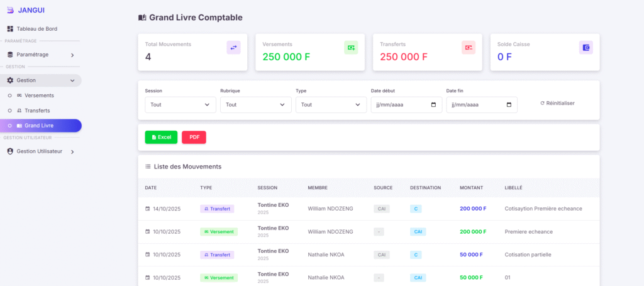Go to Versements in sidebar

[38, 96]
